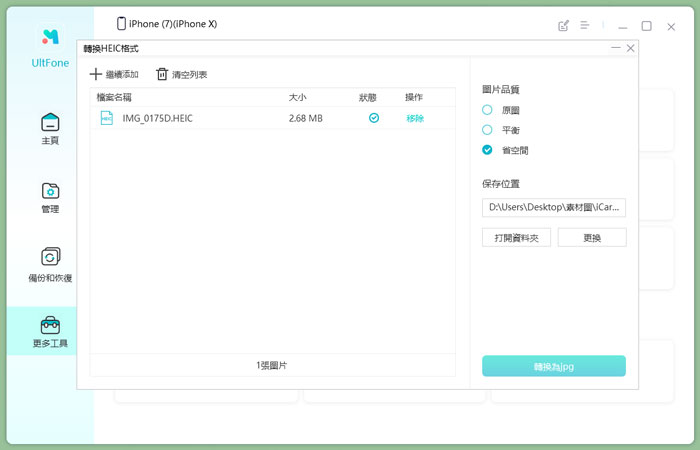Select 原圖 original quality option
Screen dimensions: 700x450
click(488, 110)
